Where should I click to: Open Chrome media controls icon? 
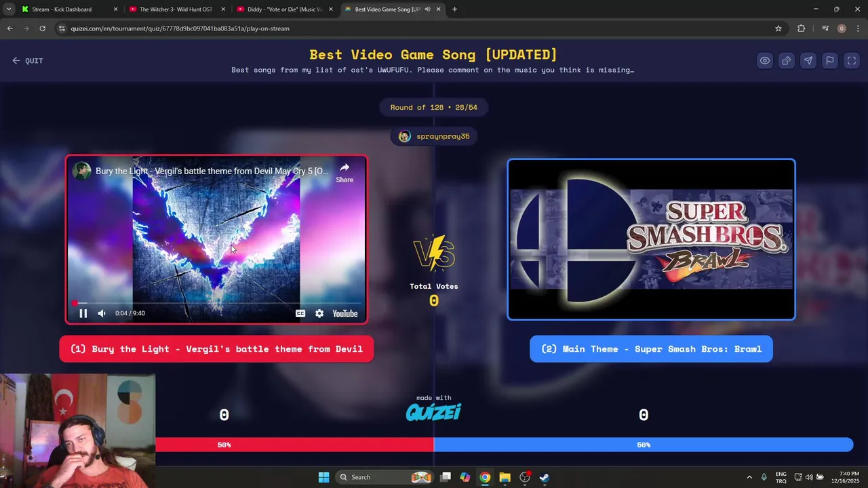pos(825,28)
